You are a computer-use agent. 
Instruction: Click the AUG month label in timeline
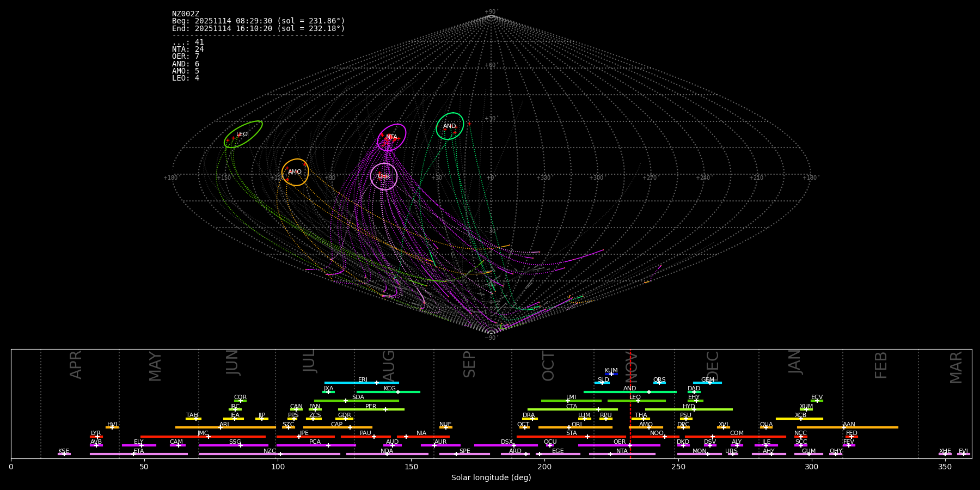pyautogui.click(x=389, y=366)
